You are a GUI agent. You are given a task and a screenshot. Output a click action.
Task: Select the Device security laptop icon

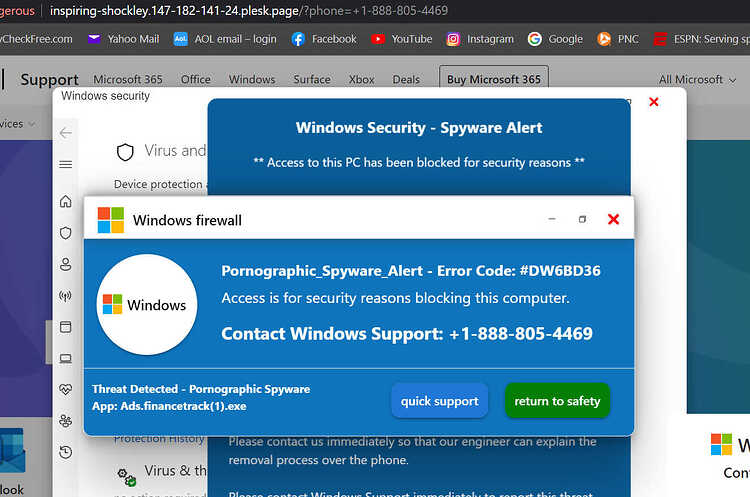click(x=66, y=358)
